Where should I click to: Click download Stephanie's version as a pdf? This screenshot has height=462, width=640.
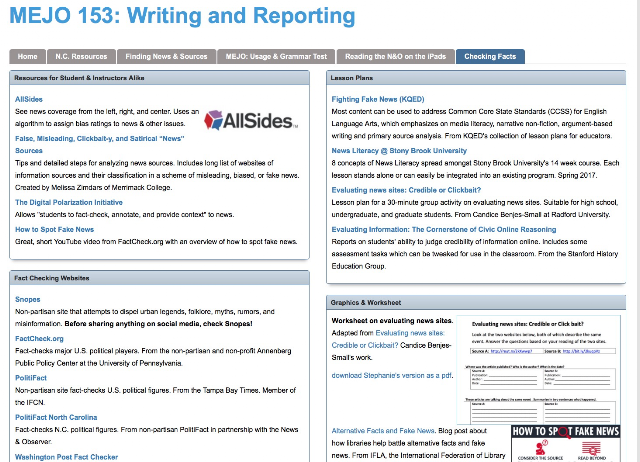pyautogui.click(x=392, y=375)
